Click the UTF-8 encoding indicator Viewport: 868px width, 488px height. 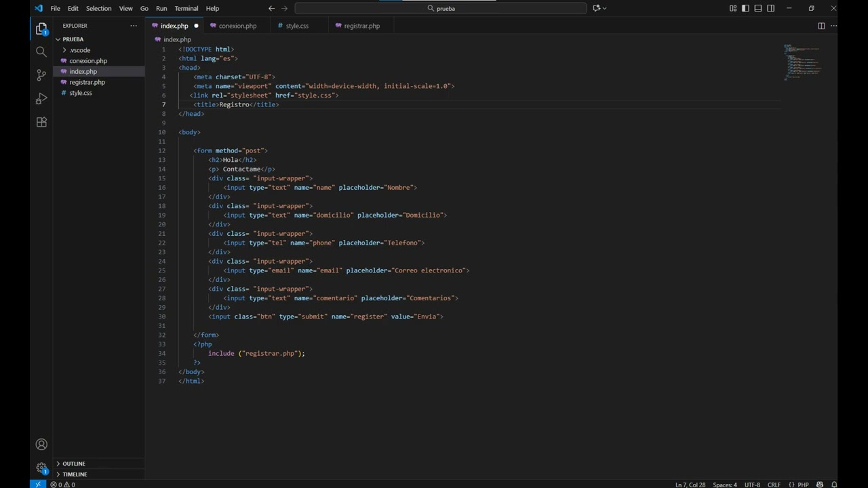point(752,485)
